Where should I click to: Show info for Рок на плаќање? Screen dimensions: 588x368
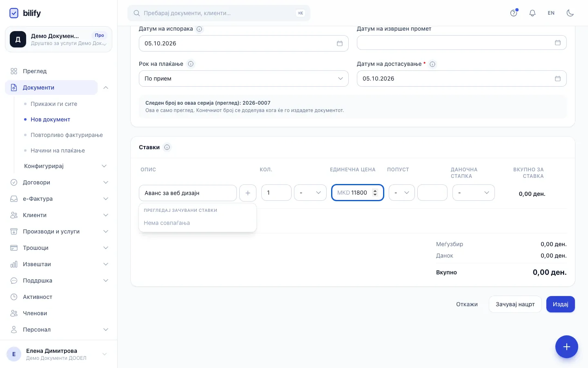pos(191,64)
